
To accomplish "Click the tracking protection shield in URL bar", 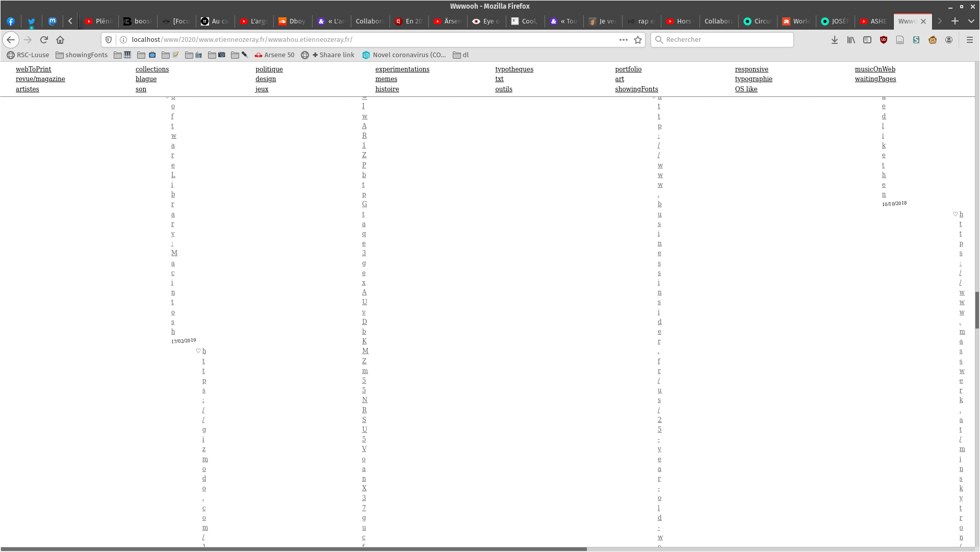I will [109, 40].
